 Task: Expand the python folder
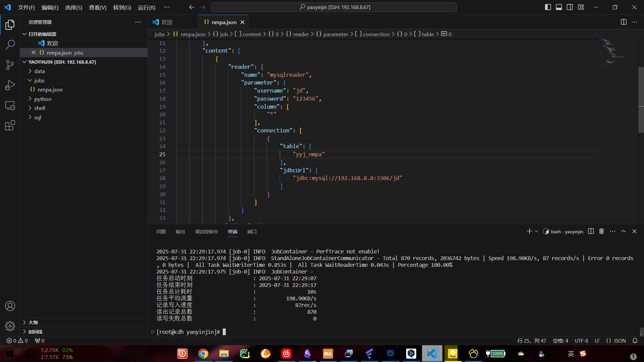[43, 99]
